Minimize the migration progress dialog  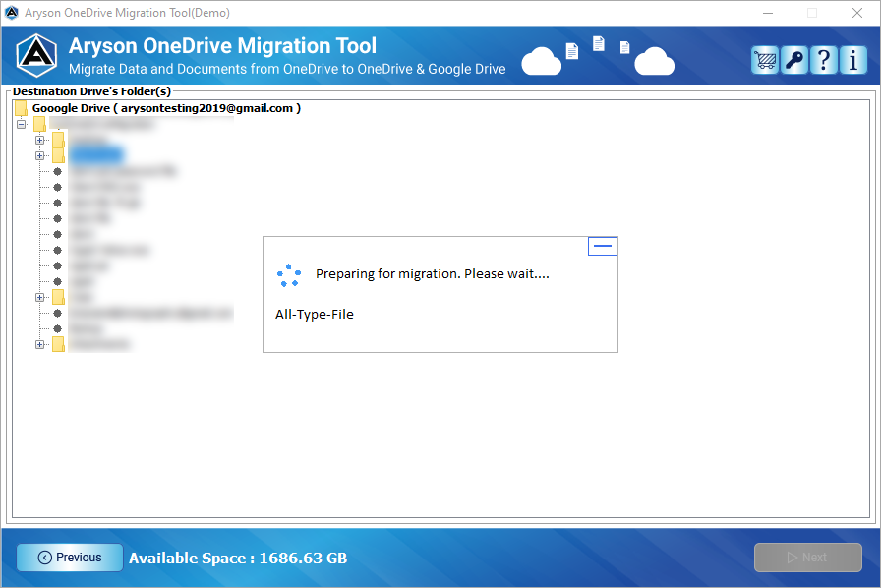tap(603, 246)
